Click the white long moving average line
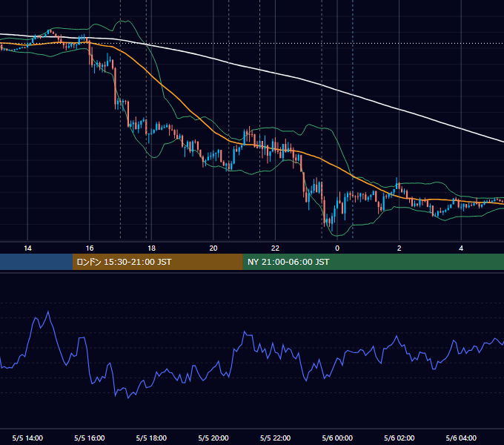This screenshot has width=504, height=445. pyautogui.click(x=275, y=73)
